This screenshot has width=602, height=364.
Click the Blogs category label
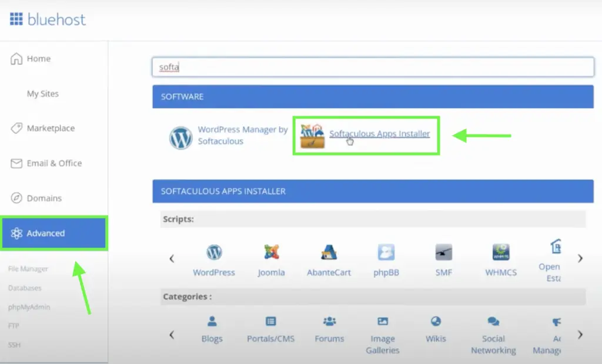[212, 339]
